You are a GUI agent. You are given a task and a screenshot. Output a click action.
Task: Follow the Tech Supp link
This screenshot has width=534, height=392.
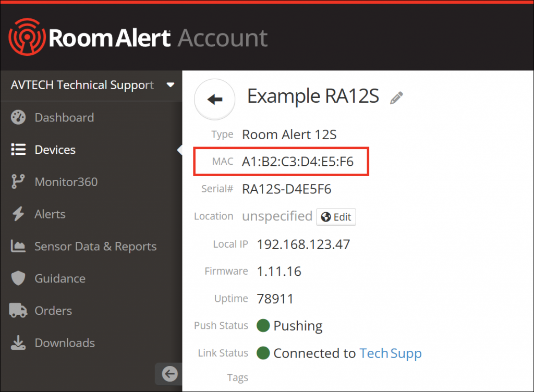(x=391, y=353)
